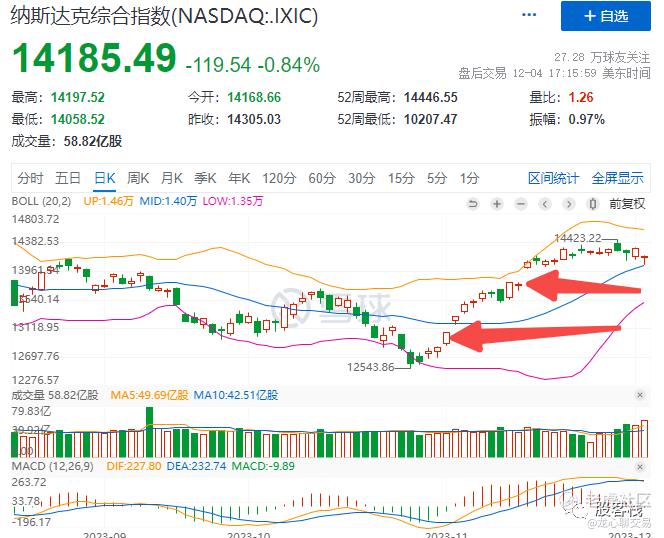Image resolution: width=664 pixels, height=538 pixels.
Task: Click 成交量 58.82亿股 volume panel label
Action: coord(55,395)
